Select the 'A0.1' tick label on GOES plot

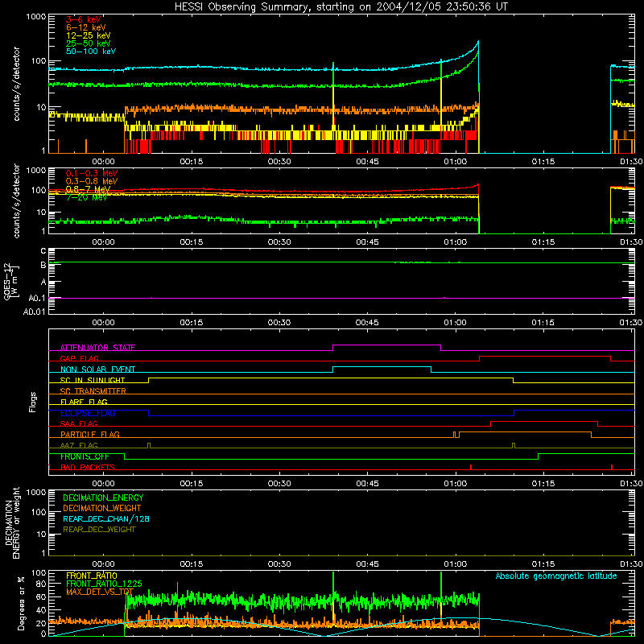click(36, 298)
